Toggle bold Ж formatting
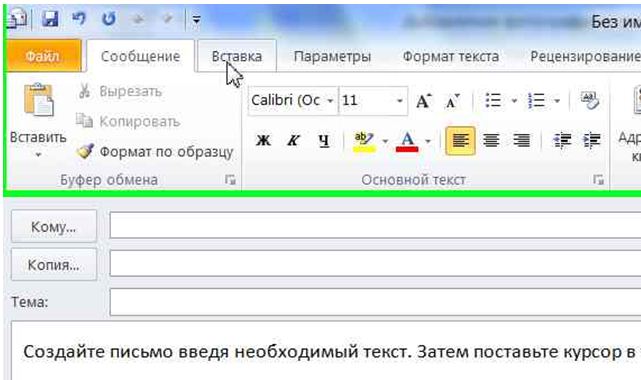641x380 pixels. point(263,141)
